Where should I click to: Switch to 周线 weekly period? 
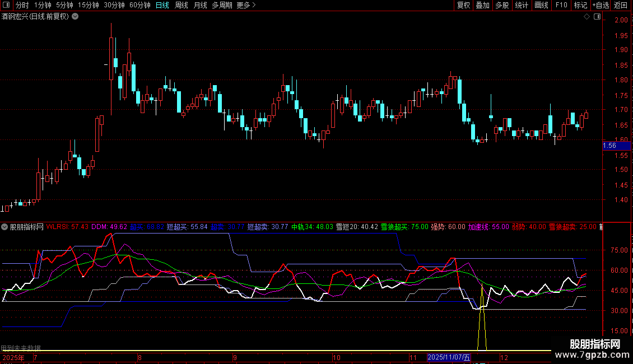(181, 6)
